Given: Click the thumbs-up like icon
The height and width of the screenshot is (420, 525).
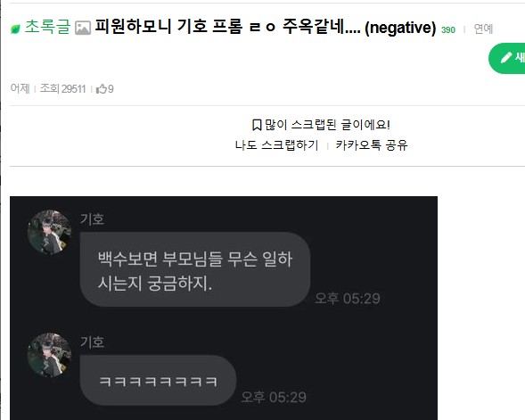Looking at the screenshot, I should [101, 89].
